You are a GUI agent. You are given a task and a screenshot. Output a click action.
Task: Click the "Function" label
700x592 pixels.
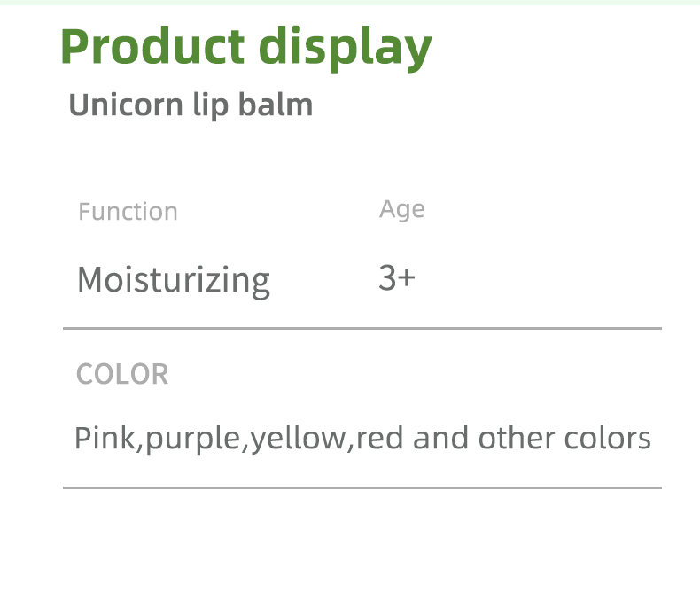pos(128,212)
